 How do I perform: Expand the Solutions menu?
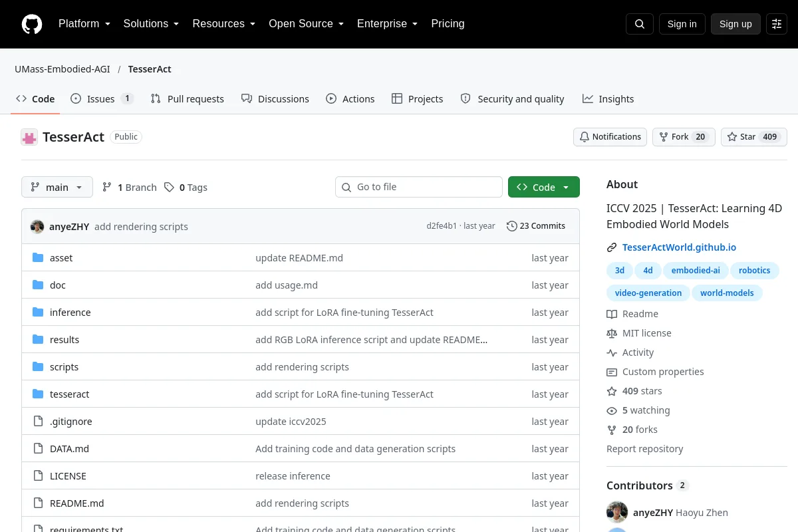tap(151, 24)
